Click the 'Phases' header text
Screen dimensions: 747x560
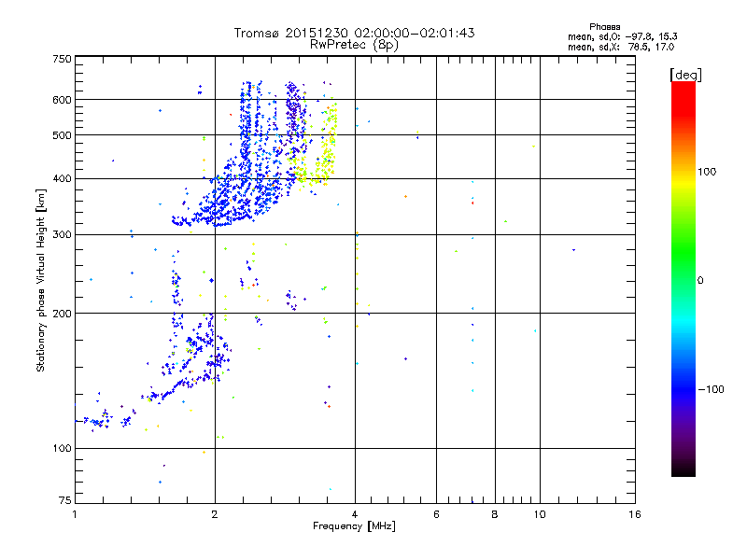pyautogui.click(x=604, y=27)
